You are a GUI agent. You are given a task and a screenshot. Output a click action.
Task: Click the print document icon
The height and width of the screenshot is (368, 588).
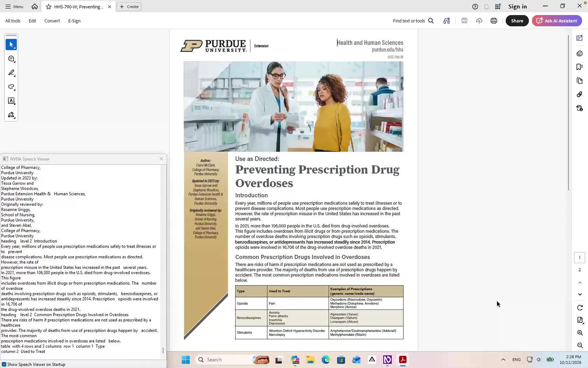coord(494,21)
